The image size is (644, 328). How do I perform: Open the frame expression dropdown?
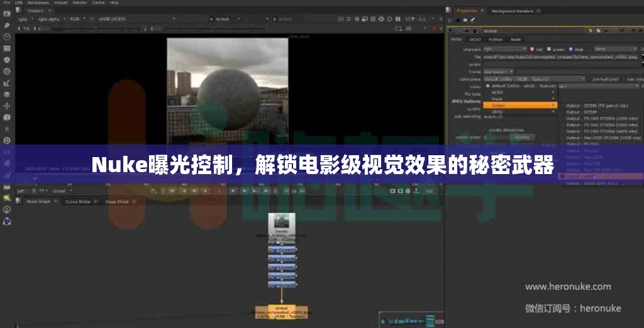pyautogui.click(x=498, y=72)
